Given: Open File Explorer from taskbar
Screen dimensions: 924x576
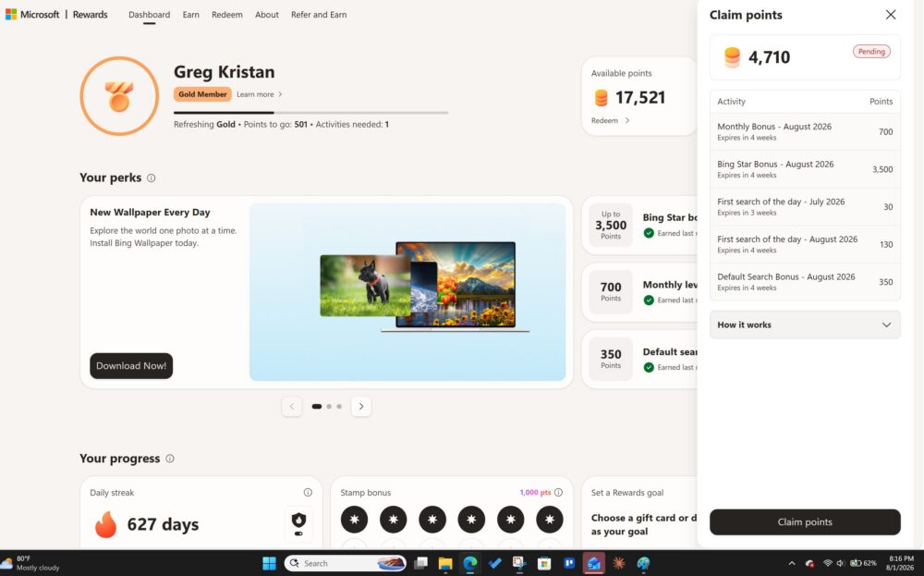Looking at the screenshot, I should click(x=445, y=563).
